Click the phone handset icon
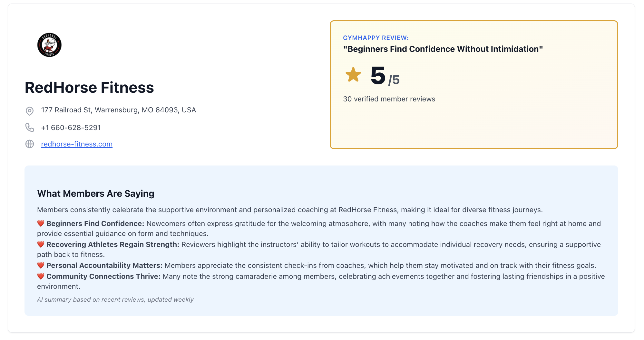 30,128
